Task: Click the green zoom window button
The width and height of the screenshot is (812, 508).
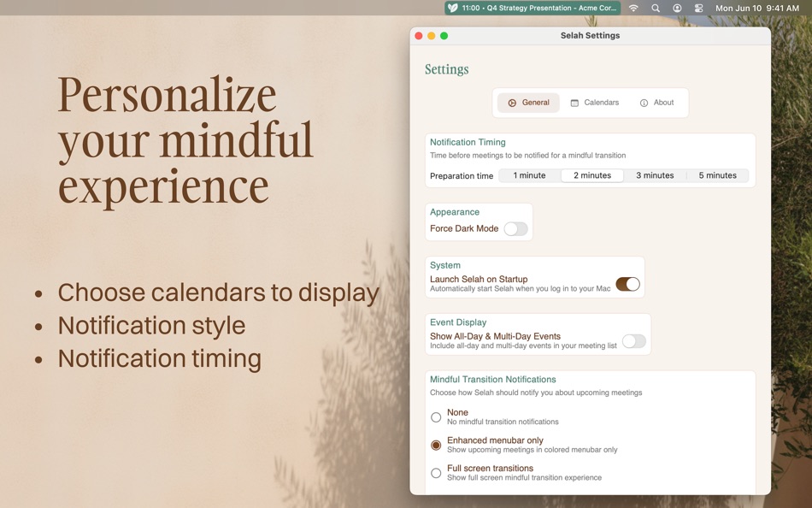Action: click(444, 36)
